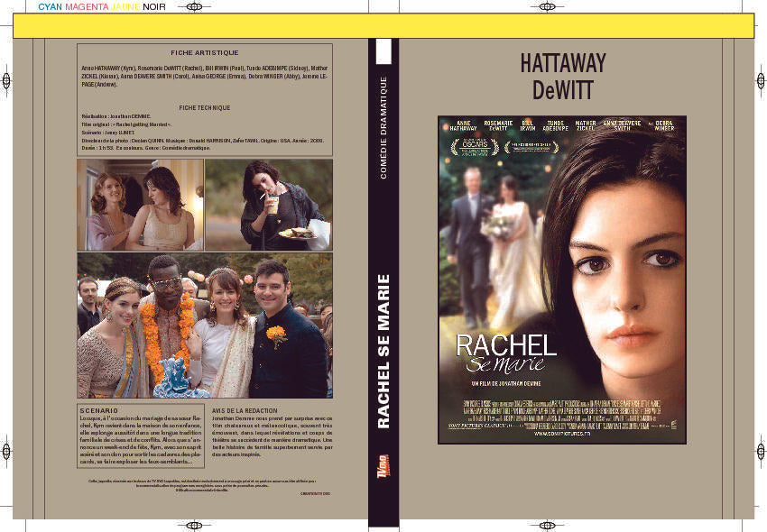The image size is (767, 532).
Task: Click ROSEMARIE DeWITT credit atop the poster
Action: tap(498, 125)
